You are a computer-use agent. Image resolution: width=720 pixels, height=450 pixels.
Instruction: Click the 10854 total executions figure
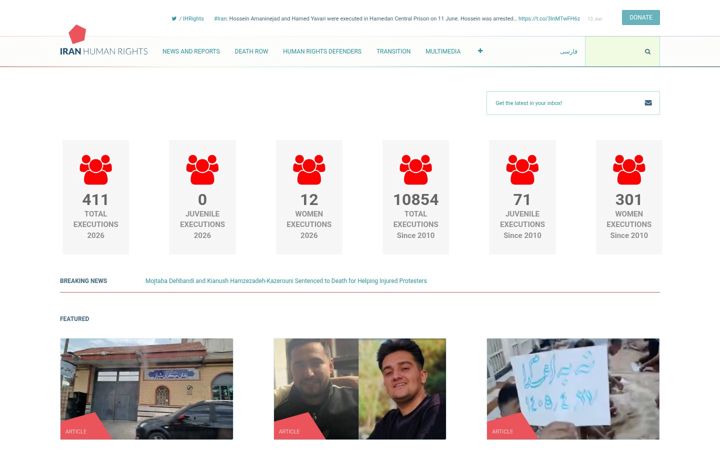(416, 200)
